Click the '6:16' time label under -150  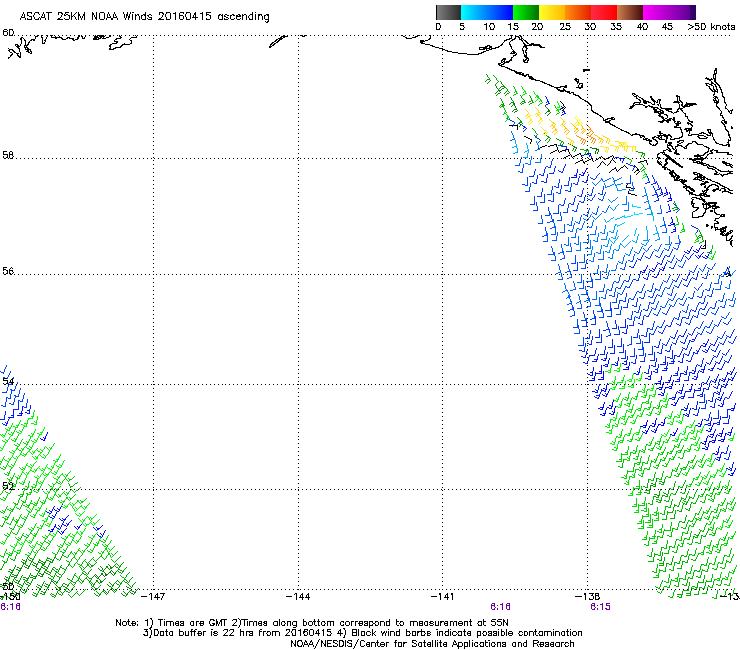10,607
